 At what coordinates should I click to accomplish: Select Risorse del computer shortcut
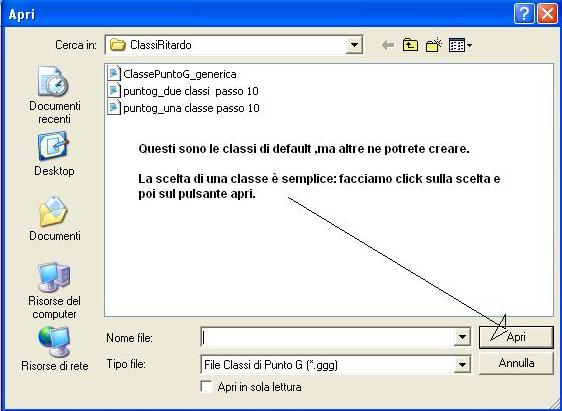point(54,291)
